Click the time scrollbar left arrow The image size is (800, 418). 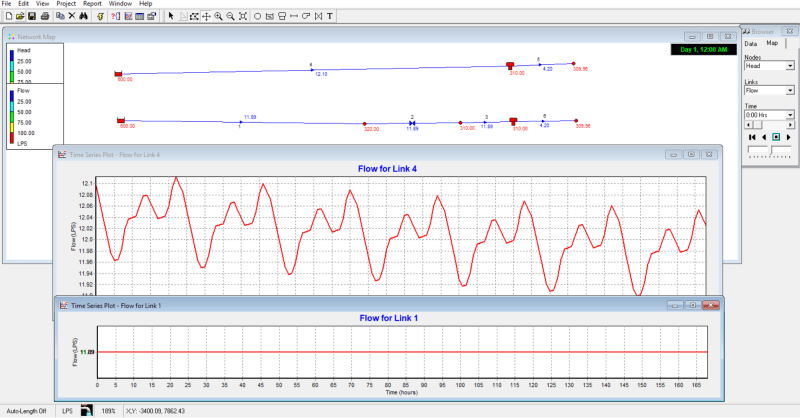(x=748, y=125)
